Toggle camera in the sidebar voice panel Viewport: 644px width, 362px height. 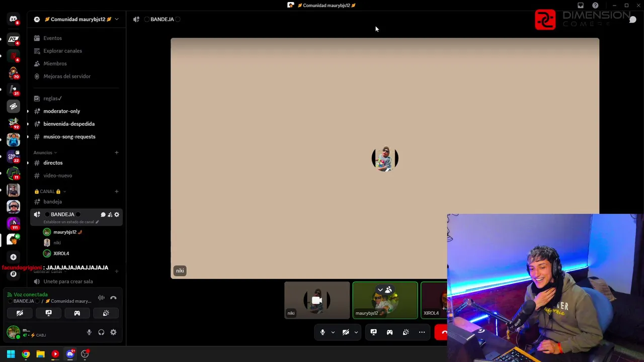[20, 313]
